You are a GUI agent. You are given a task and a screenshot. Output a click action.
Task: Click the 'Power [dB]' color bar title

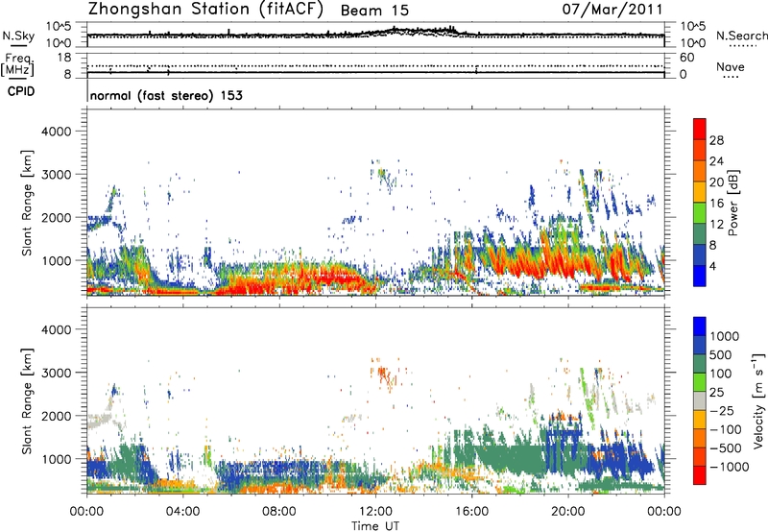coord(732,203)
